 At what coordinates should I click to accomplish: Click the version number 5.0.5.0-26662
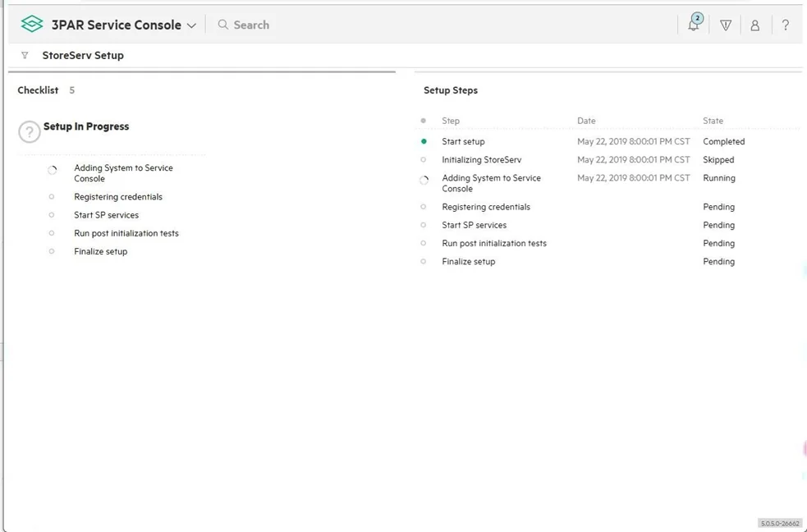780,523
